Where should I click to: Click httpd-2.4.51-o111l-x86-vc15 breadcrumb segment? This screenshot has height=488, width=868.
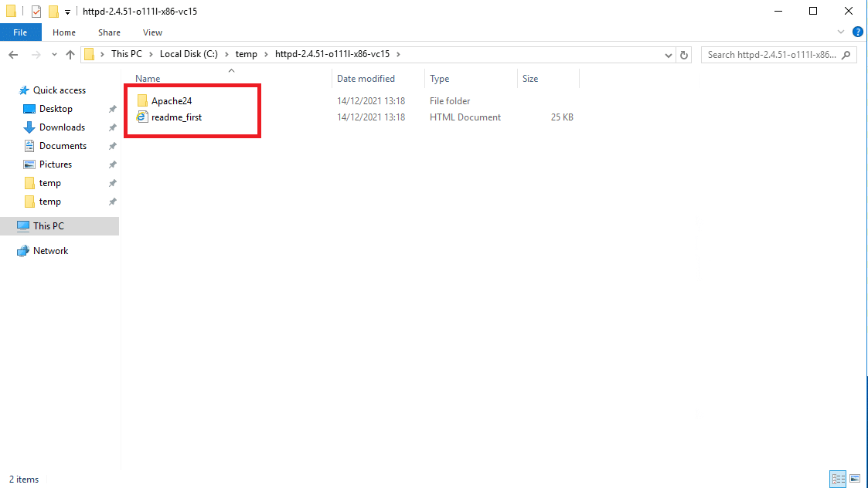coord(332,54)
